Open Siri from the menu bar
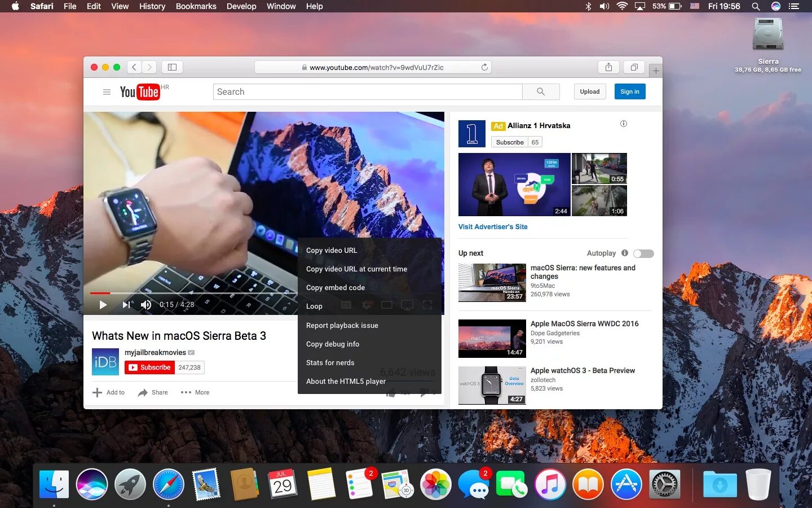 click(x=776, y=6)
